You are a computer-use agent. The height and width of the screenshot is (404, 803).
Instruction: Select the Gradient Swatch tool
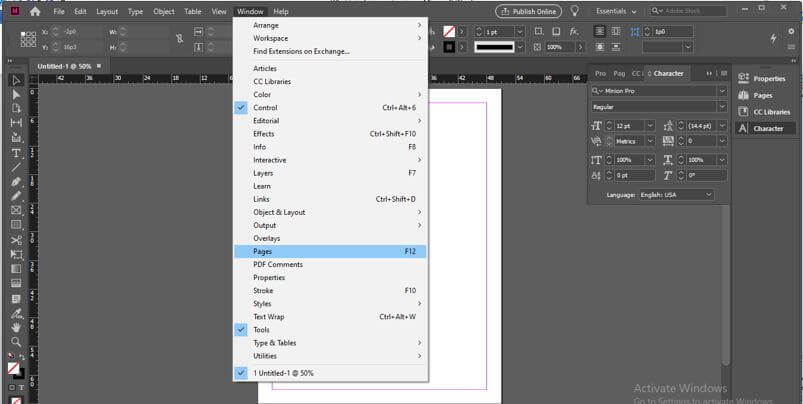pos(16,269)
